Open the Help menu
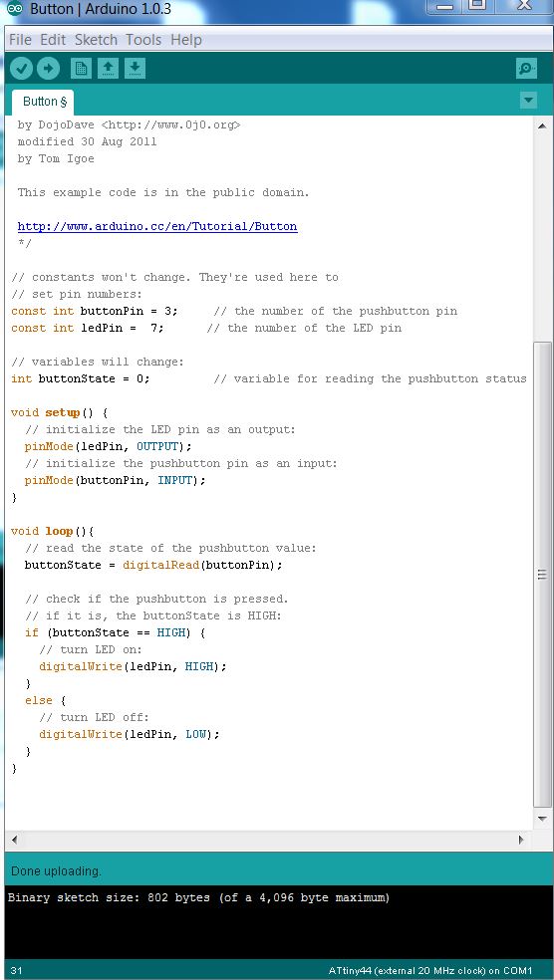Screen dimensions: 554x980 tap(185, 40)
